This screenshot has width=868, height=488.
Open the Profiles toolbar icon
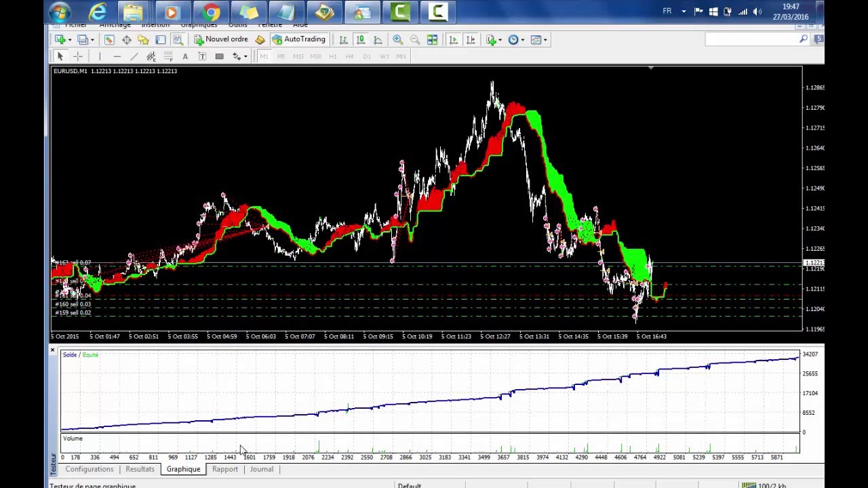pyautogui.click(x=83, y=39)
